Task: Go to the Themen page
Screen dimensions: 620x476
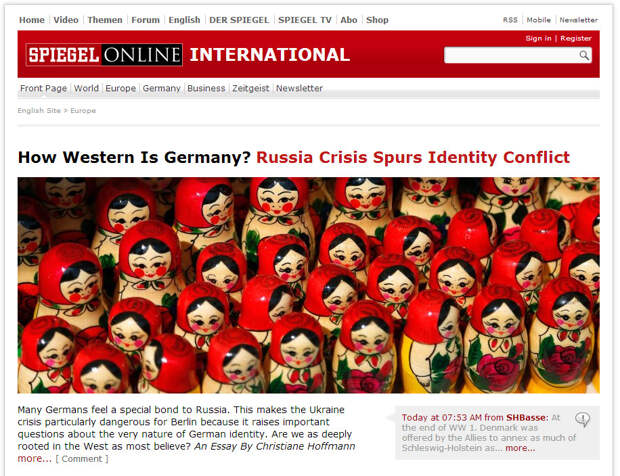Action: coord(105,20)
